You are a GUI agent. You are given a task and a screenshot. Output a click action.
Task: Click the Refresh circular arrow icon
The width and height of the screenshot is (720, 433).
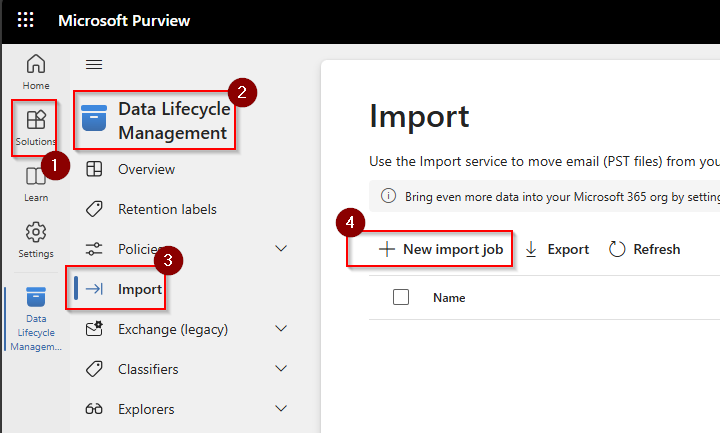[x=617, y=249]
